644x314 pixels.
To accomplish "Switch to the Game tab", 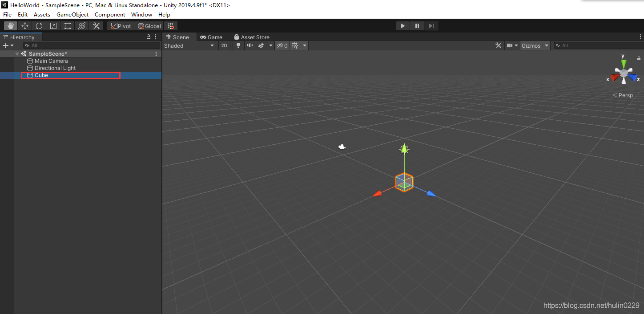I will (x=211, y=37).
